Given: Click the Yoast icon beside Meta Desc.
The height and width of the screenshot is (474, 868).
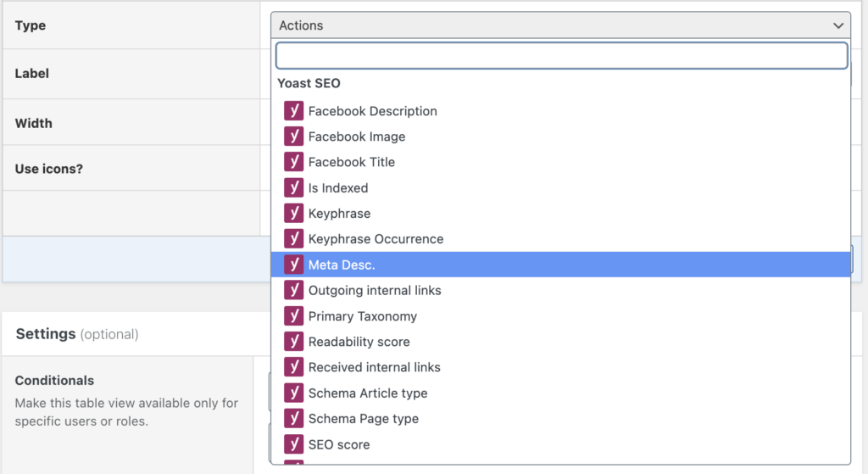Looking at the screenshot, I should [293, 265].
